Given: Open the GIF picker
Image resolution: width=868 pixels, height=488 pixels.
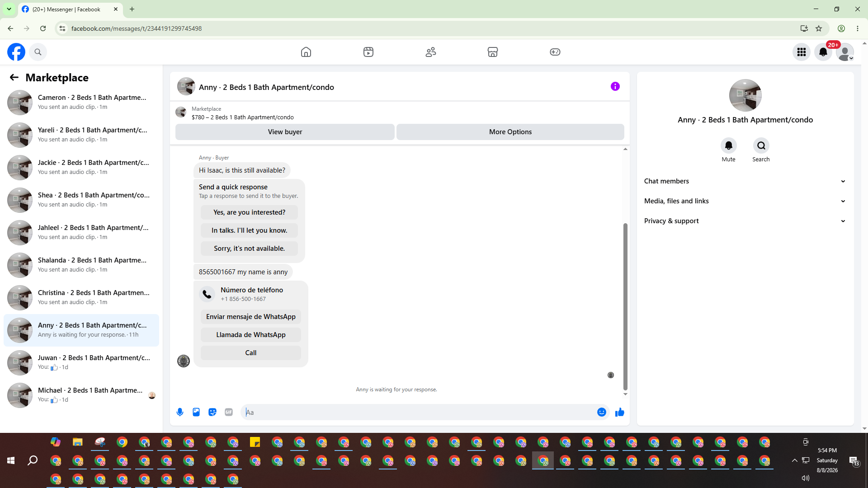Looking at the screenshot, I should point(229,412).
